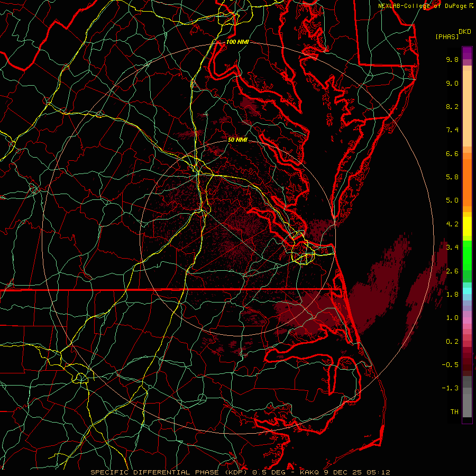Click the "[PHAS]" legend unit label

tap(447, 37)
